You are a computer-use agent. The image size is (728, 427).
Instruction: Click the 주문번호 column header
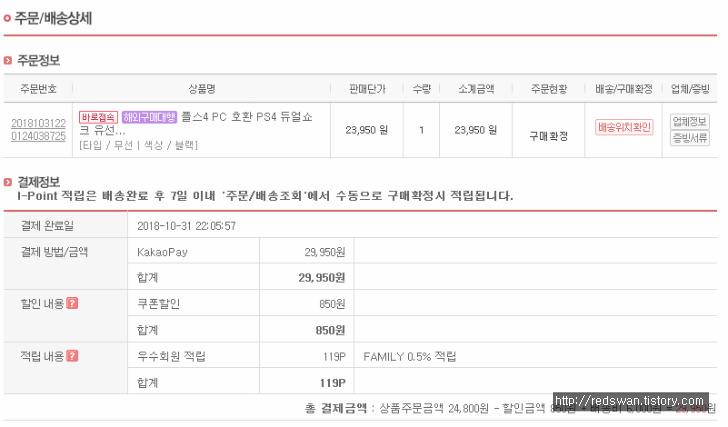pyautogui.click(x=38, y=89)
